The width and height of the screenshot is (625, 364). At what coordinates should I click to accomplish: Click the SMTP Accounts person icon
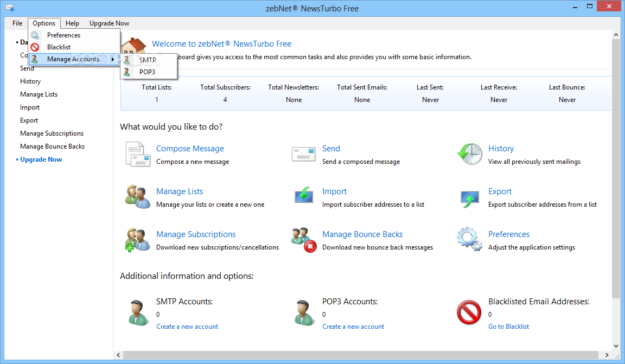(x=138, y=312)
